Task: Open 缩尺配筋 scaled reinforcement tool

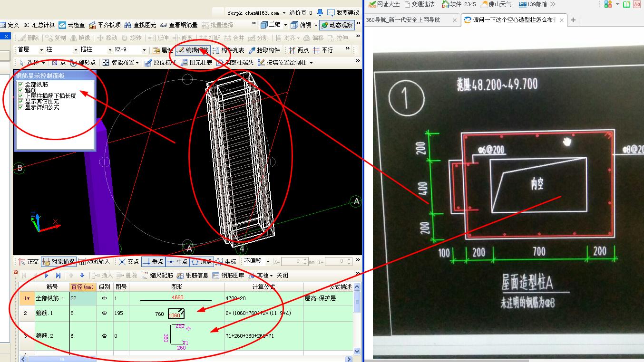Action: [x=157, y=275]
